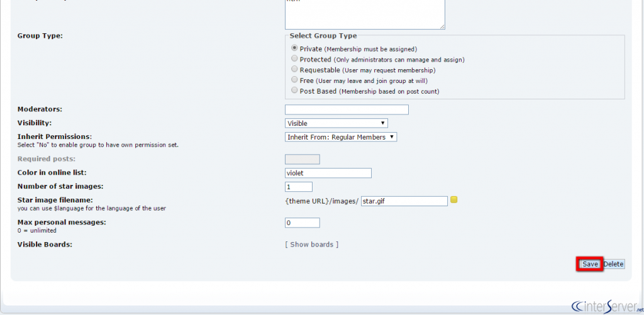Image resolution: width=644 pixels, height=315 pixels.
Task: Save the membergroup settings
Action: pos(590,264)
